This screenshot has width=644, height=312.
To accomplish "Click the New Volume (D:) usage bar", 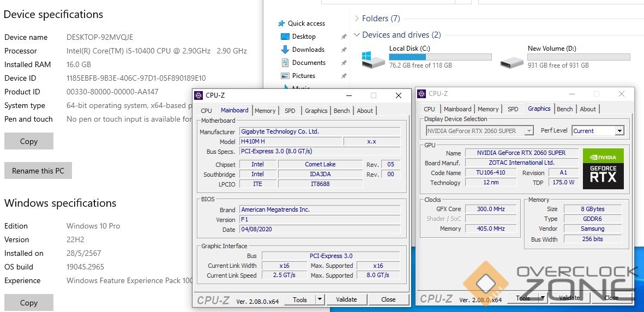I will pos(579,57).
